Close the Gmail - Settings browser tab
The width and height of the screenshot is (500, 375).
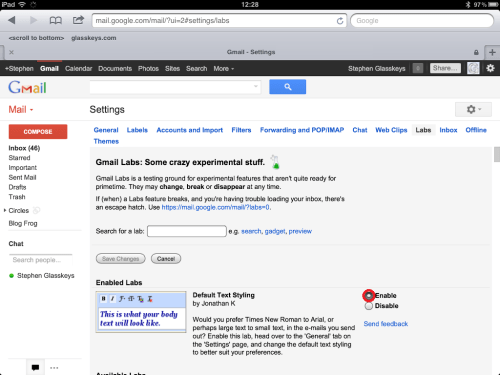point(11,52)
